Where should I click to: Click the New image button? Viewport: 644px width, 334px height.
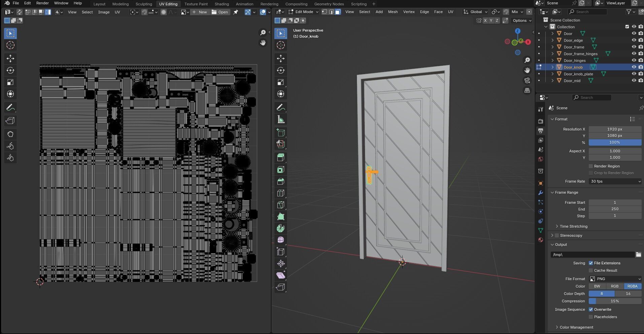[200, 12]
